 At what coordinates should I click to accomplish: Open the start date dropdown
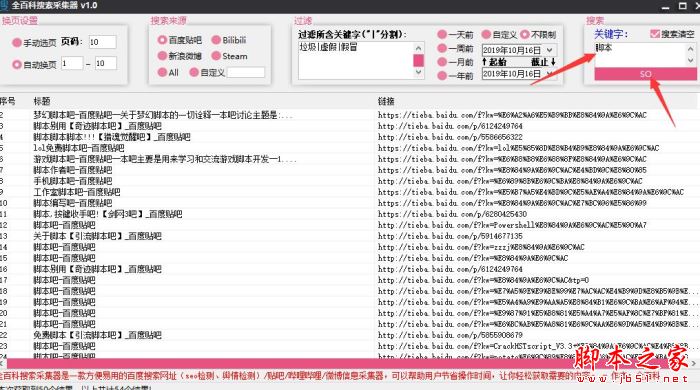pyautogui.click(x=550, y=50)
